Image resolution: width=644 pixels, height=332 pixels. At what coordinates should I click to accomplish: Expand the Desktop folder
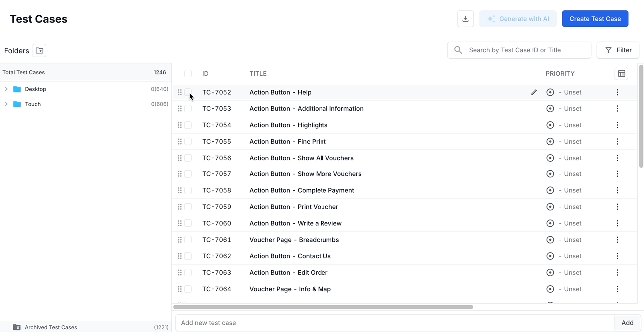pos(6,89)
